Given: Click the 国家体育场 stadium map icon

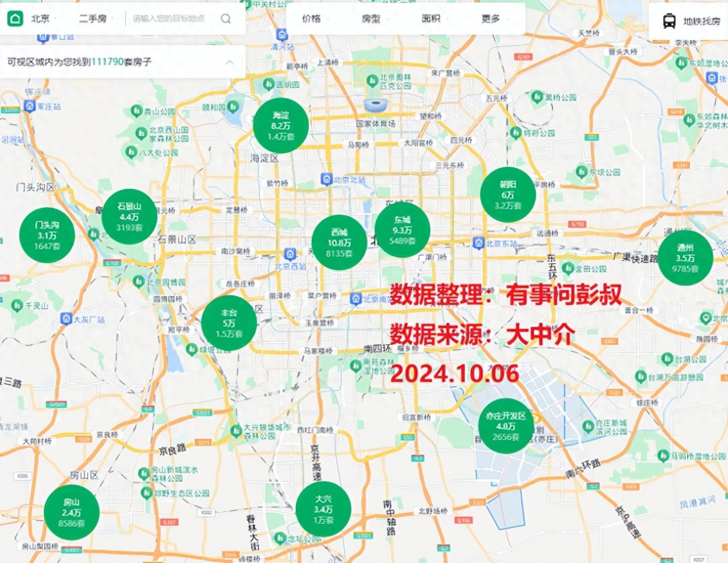Looking at the screenshot, I should [x=375, y=105].
